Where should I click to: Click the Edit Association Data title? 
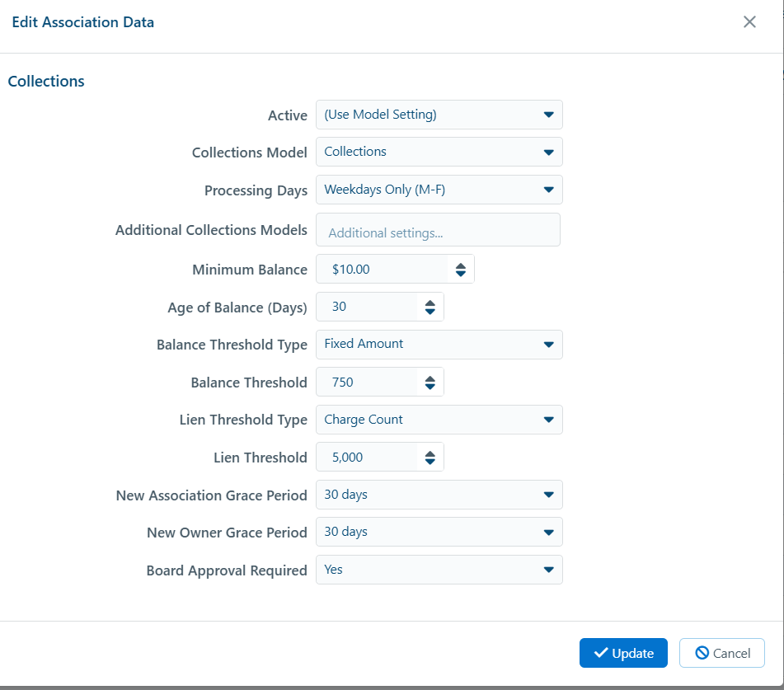click(x=83, y=22)
